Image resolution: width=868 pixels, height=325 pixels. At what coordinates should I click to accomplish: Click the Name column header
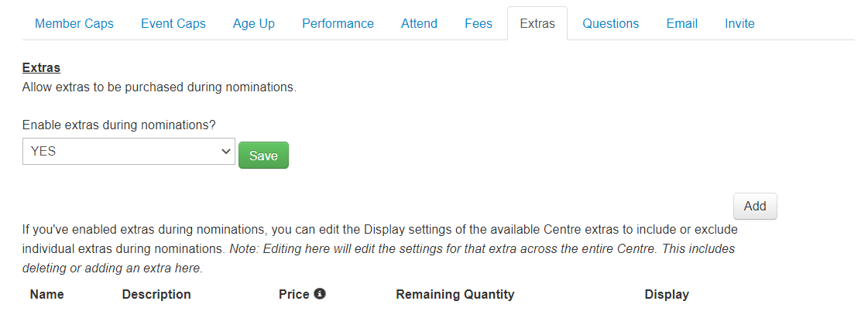[x=47, y=294]
